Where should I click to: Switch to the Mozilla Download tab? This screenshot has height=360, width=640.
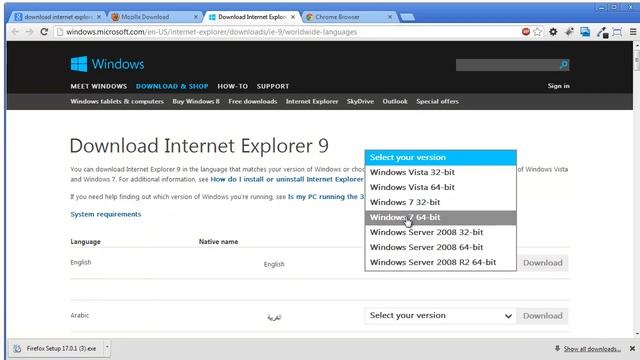pos(154,17)
